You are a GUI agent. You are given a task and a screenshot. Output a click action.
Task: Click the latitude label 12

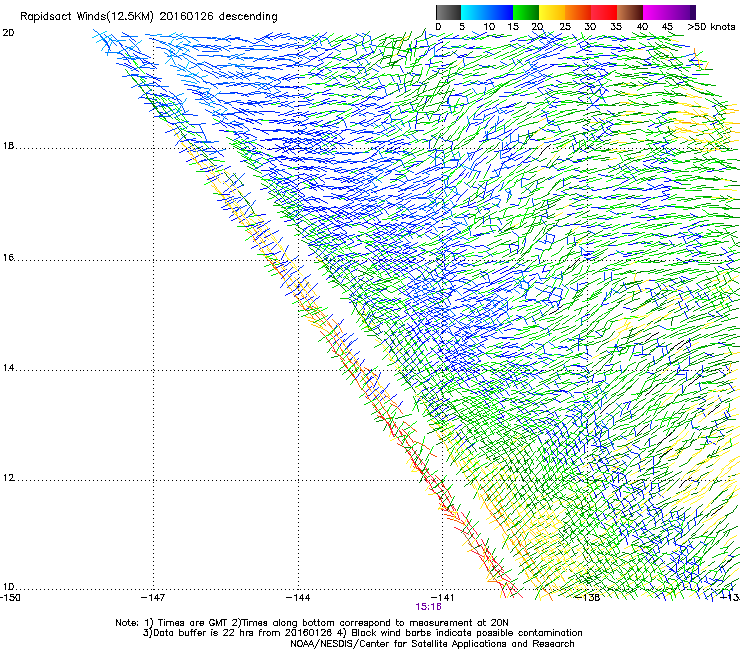pos(8,478)
